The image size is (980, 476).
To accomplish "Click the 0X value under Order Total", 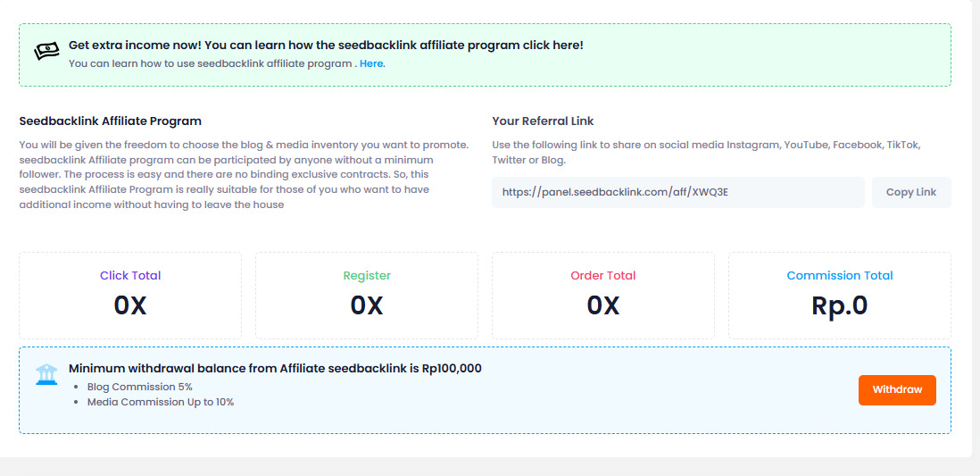I will tap(603, 305).
